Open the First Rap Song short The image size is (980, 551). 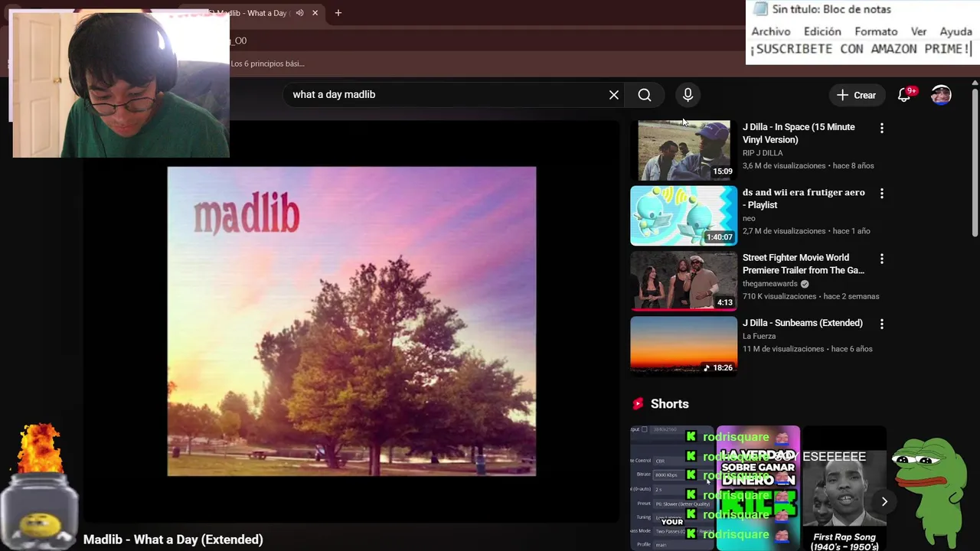(x=844, y=488)
